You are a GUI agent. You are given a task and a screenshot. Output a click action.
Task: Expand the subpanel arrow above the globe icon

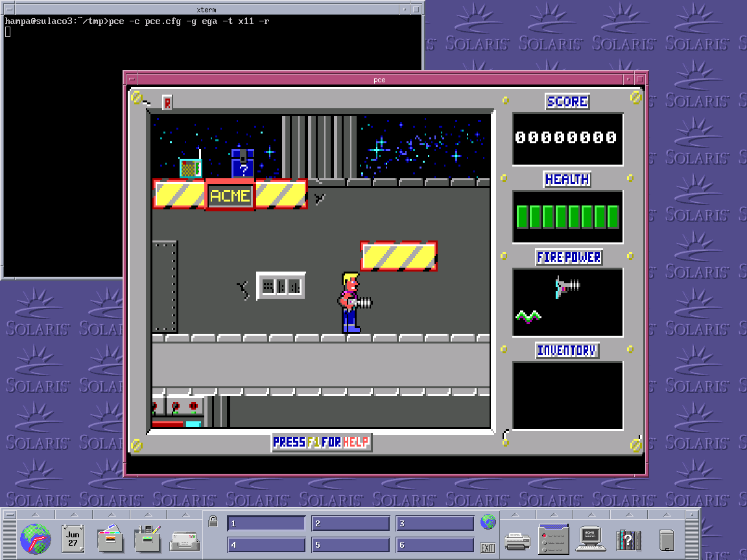tap(35, 515)
